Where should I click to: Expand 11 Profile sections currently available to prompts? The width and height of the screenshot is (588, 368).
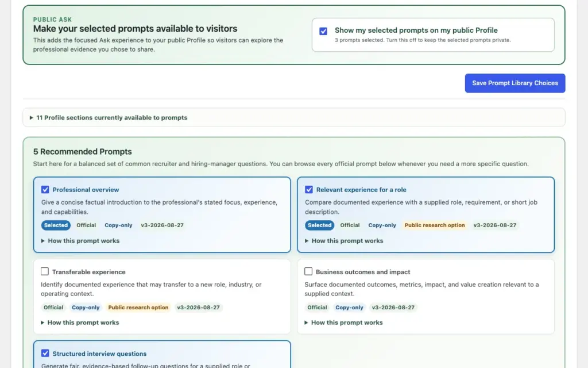(x=293, y=117)
